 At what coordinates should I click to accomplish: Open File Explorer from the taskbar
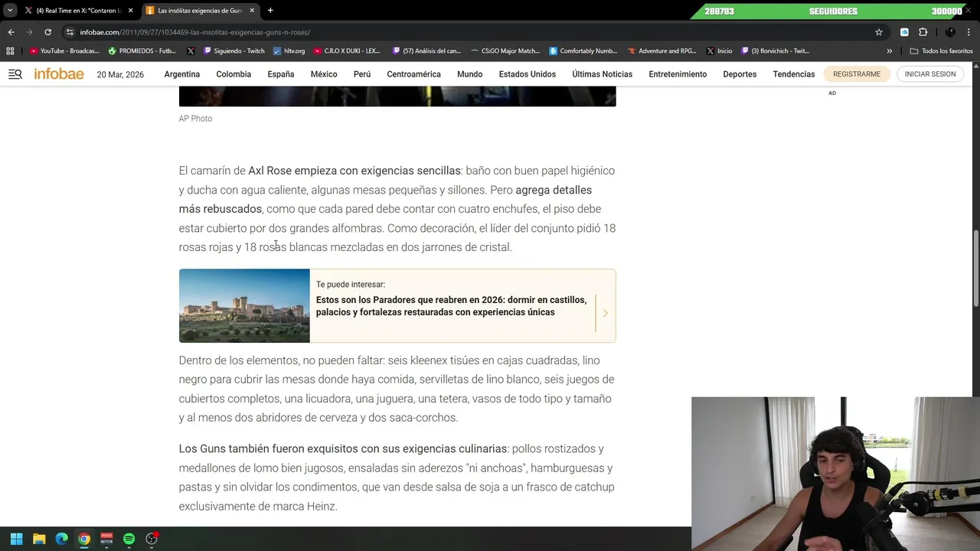pos(39,539)
